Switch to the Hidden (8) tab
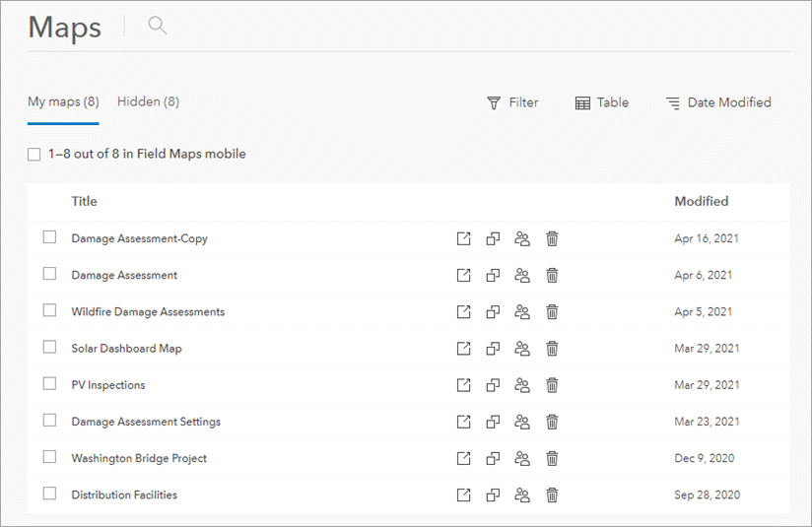The height and width of the screenshot is (527, 812). (x=148, y=101)
